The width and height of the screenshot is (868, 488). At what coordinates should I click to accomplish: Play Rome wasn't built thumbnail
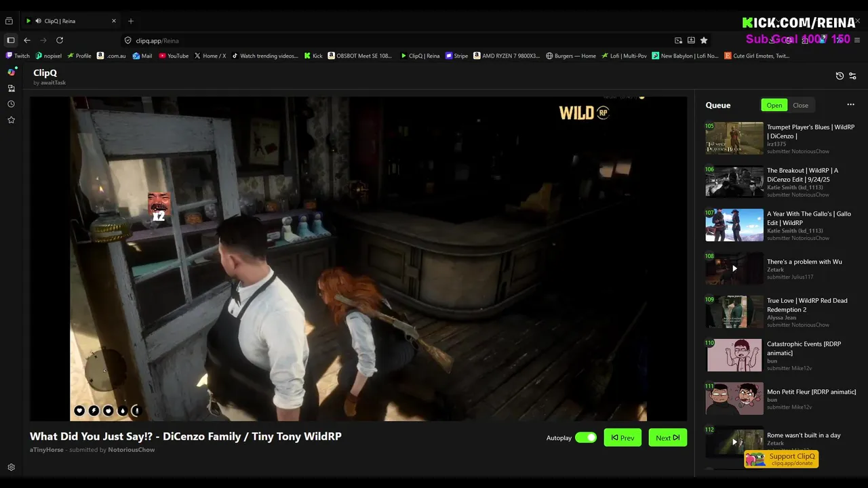click(x=734, y=442)
